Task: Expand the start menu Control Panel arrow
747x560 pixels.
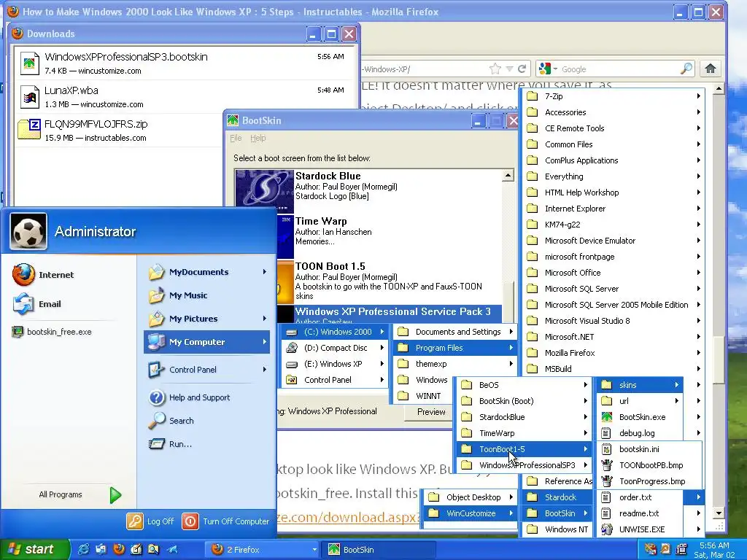Action: pos(264,370)
